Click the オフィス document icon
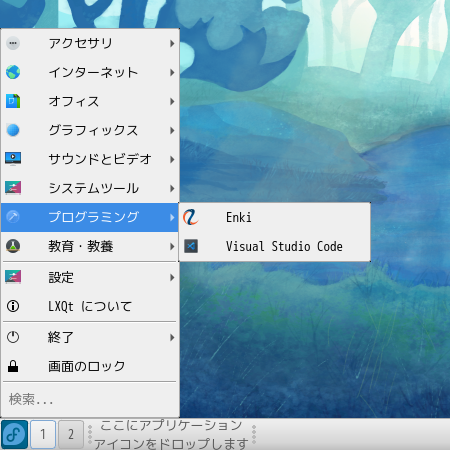The height and width of the screenshot is (450, 450). point(13,101)
